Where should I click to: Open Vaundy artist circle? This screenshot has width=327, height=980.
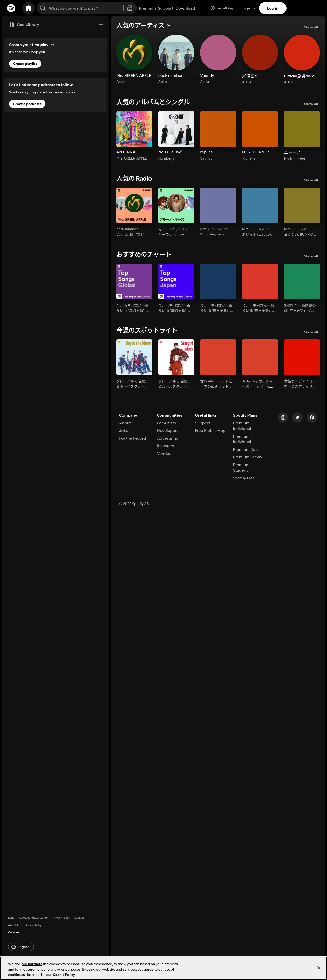[x=218, y=52]
